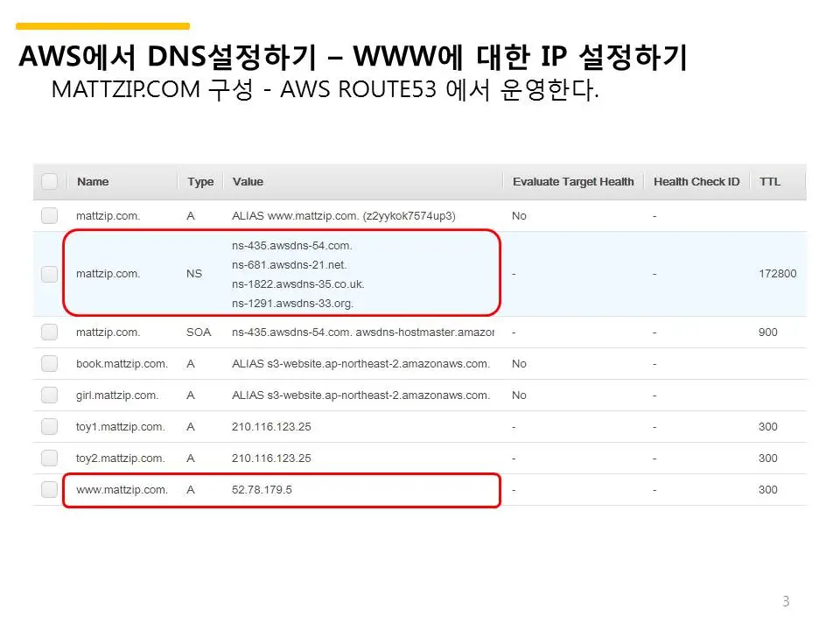Screen dimensions: 840x630
Task: Tick the select-all checkbox in the table header
Action: pos(49,182)
